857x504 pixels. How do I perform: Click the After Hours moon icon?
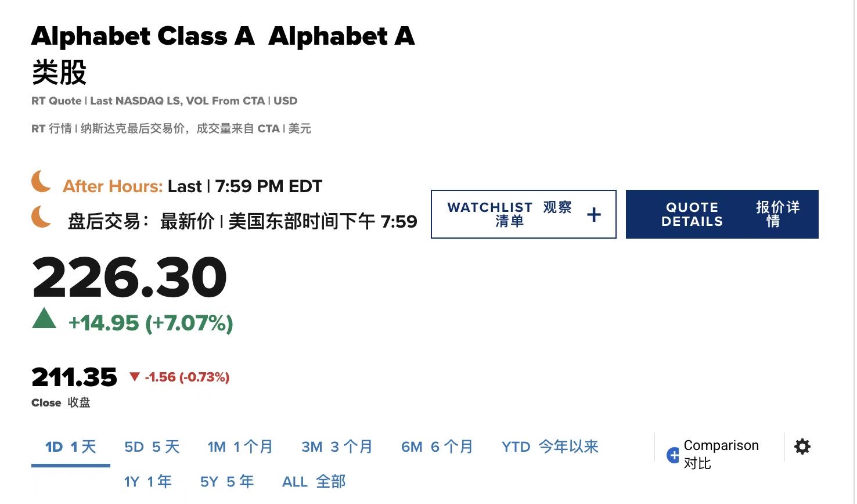pos(41,181)
